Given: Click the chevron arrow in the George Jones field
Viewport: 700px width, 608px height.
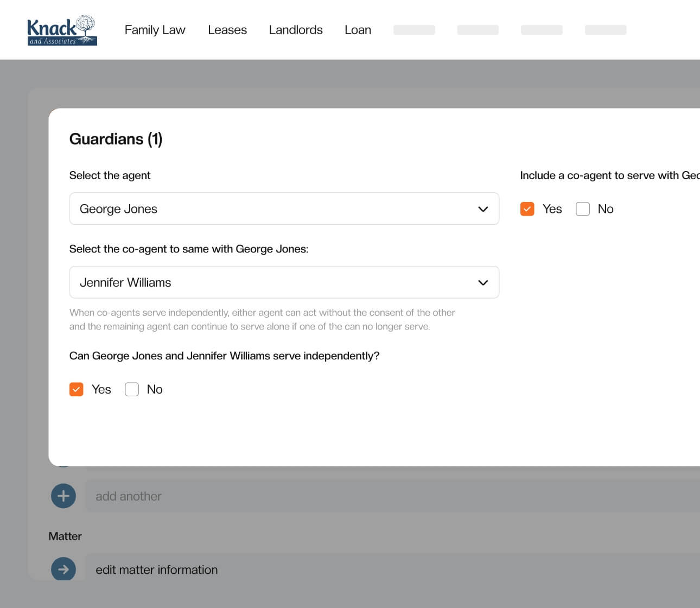Looking at the screenshot, I should click(483, 209).
